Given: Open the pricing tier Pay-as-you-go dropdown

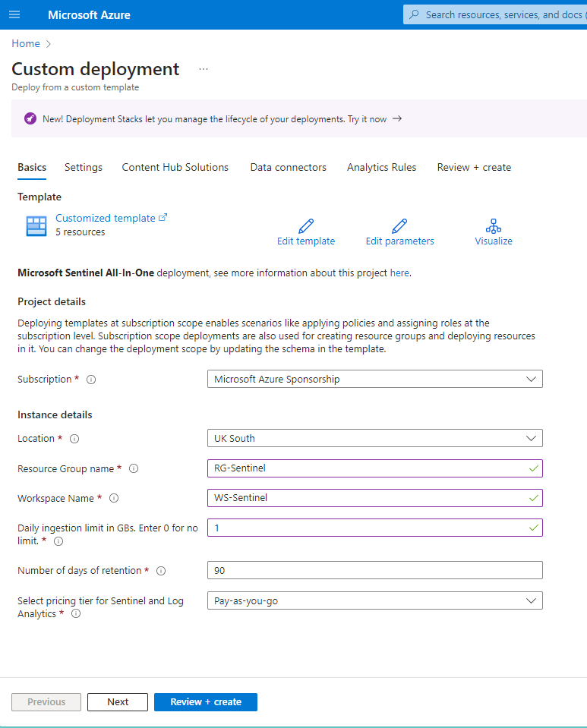Looking at the screenshot, I should (x=375, y=600).
